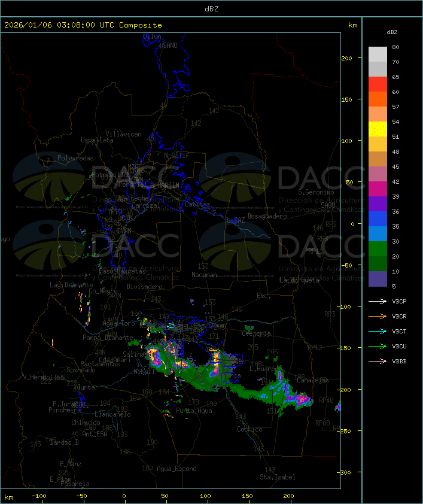The image size is (423, 504).
Task: Select the yellow 51-54 dBZ legend swatch
Action: click(x=378, y=129)
